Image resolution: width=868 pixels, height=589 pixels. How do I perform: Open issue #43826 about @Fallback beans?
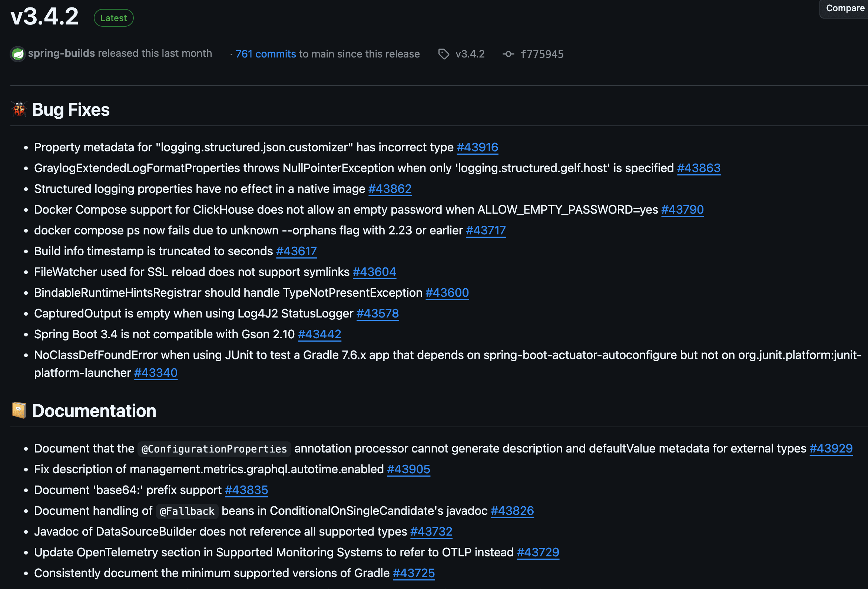(x=512, y=510)
